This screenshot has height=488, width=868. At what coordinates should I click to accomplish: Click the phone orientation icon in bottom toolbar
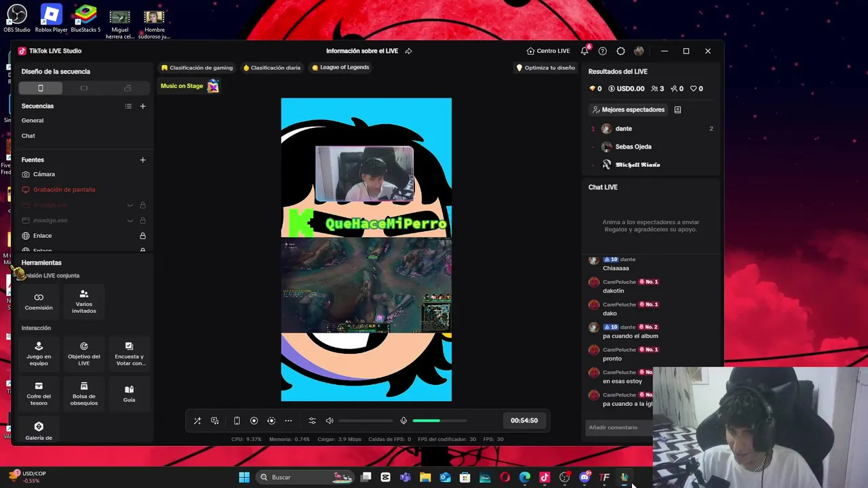[237, 420]
